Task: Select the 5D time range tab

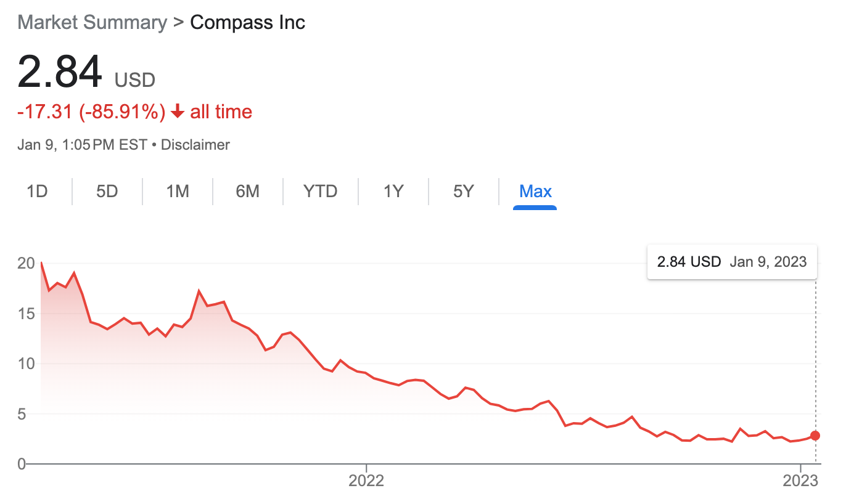Action: coord(107,191)
